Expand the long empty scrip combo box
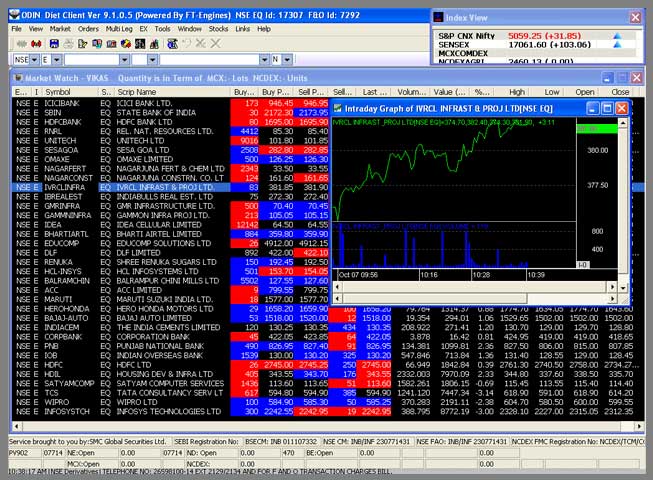The image size is (653, 480). point(264,60)
